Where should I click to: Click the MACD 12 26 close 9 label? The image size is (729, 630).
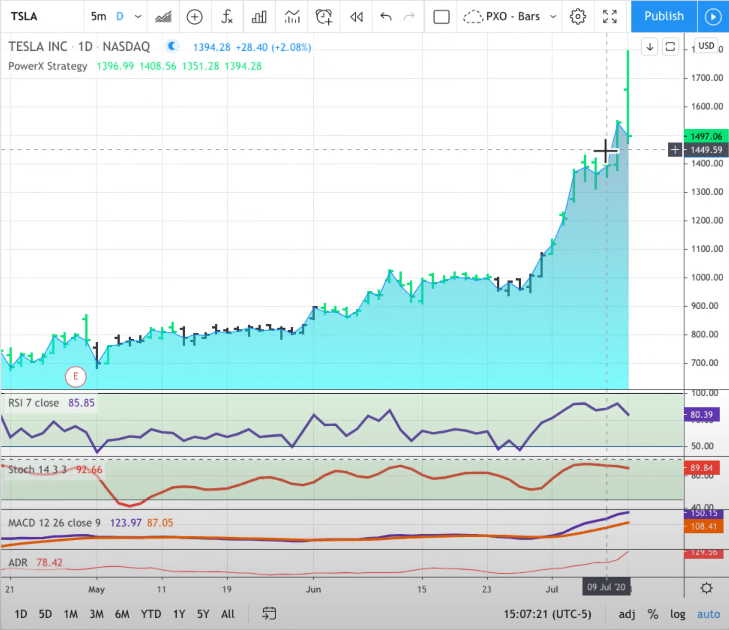(x=54, y=523)
